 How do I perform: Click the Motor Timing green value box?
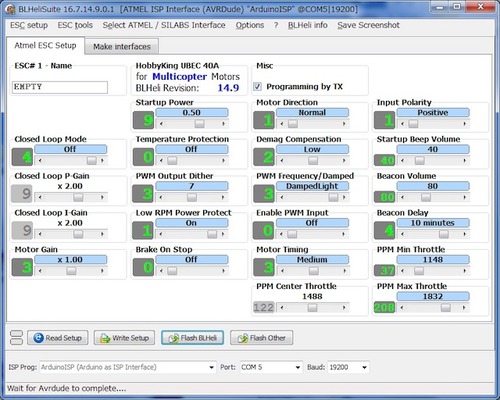pyautogui.click(x=264, y=267)
